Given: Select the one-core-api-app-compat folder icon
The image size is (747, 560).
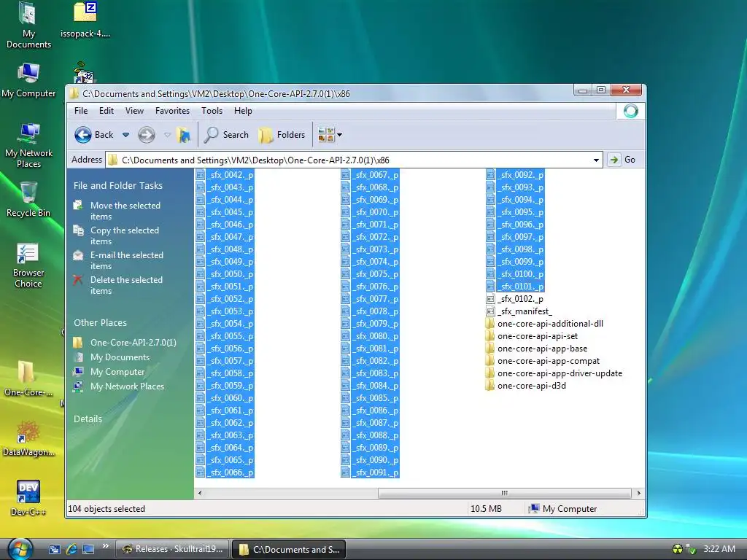Looking at the screenshot, I should coord(490,361).
